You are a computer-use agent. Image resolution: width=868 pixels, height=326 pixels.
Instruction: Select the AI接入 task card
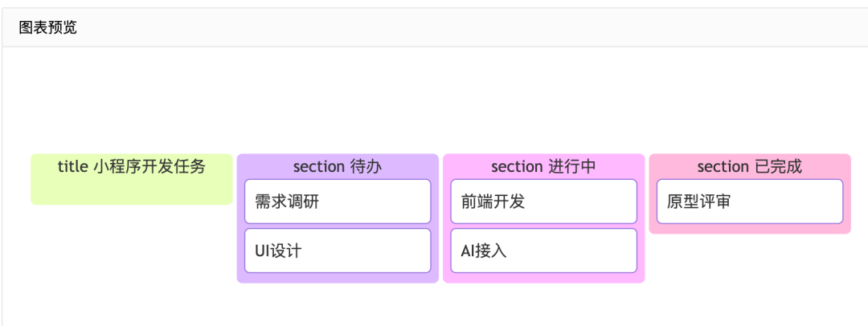tap(543, 251)
